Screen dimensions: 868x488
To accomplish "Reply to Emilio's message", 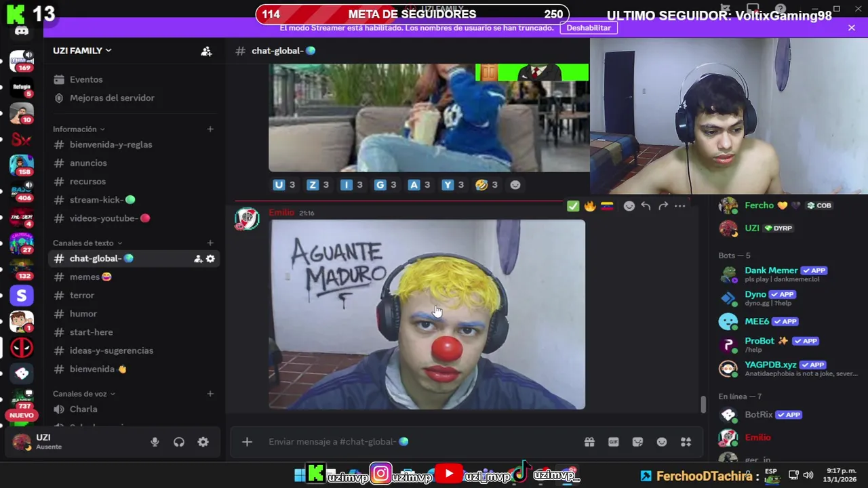I will coord(646,206).
